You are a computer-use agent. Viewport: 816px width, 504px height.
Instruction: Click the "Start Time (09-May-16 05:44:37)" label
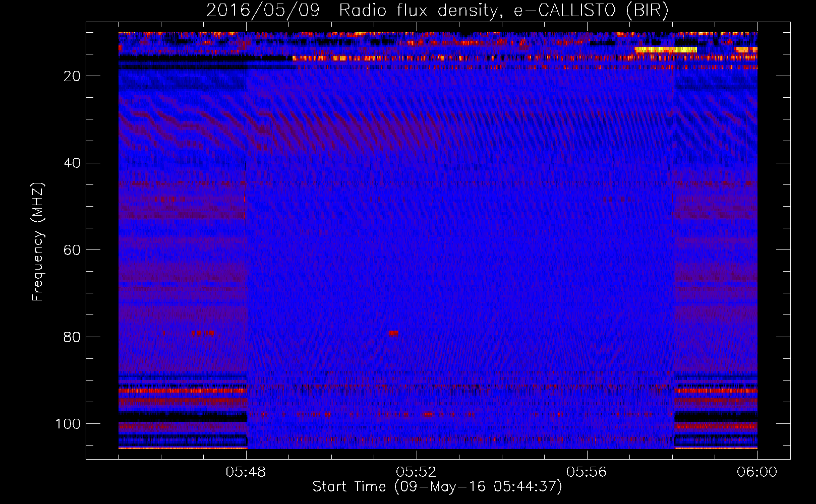click(437, 487)
